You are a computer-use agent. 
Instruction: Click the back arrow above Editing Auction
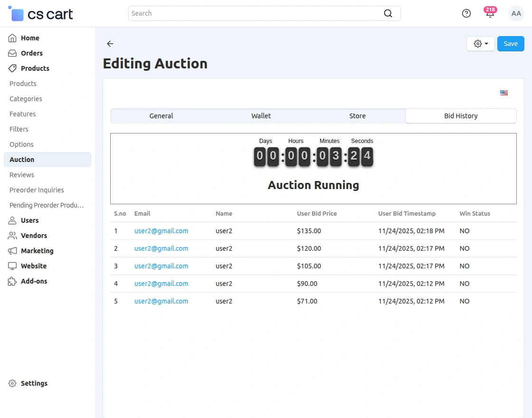click(110, 44)
